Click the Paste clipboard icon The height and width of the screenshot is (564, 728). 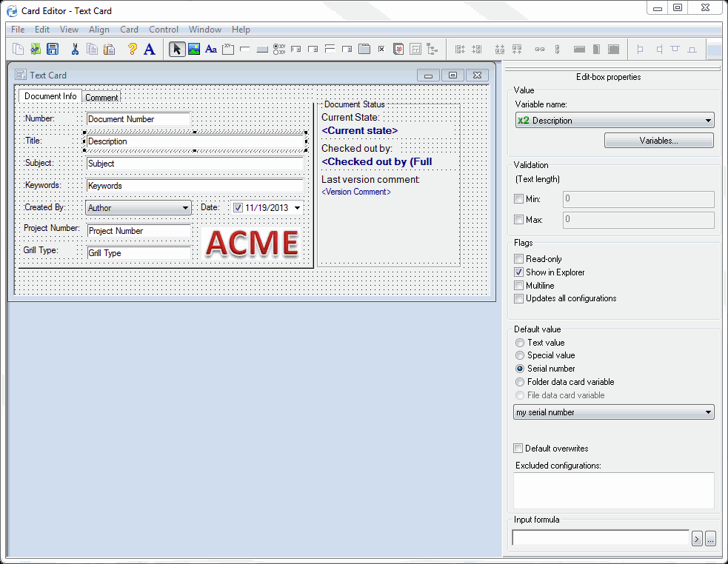[x=110, y=50]
